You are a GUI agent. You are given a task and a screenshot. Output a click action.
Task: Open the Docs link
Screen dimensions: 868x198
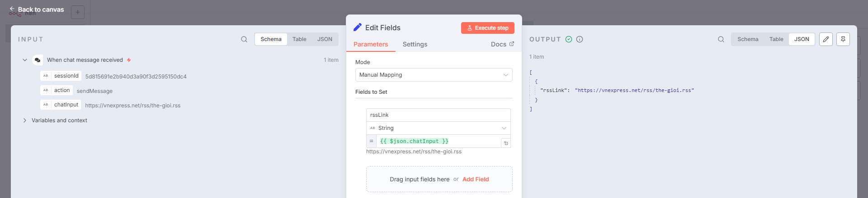pyautogui.click(x=502, y=44)
